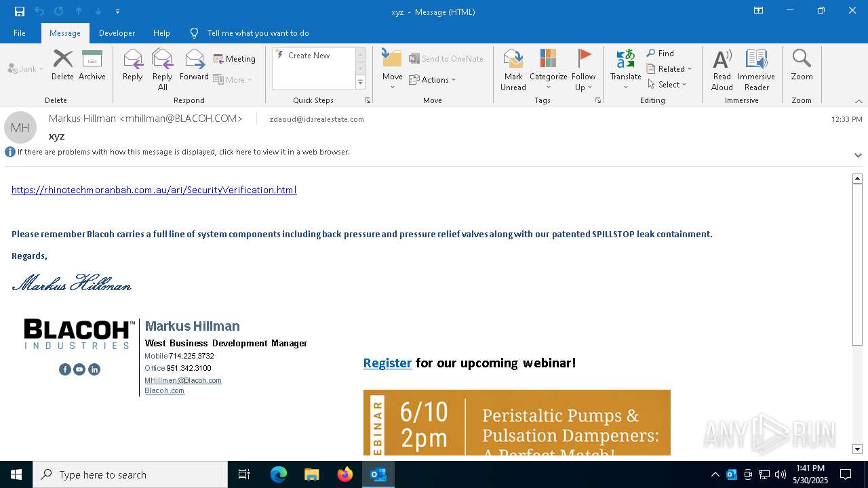This screenshot has width=868, height=488.
Task: Reply with a Meeting
Action: 235,59
